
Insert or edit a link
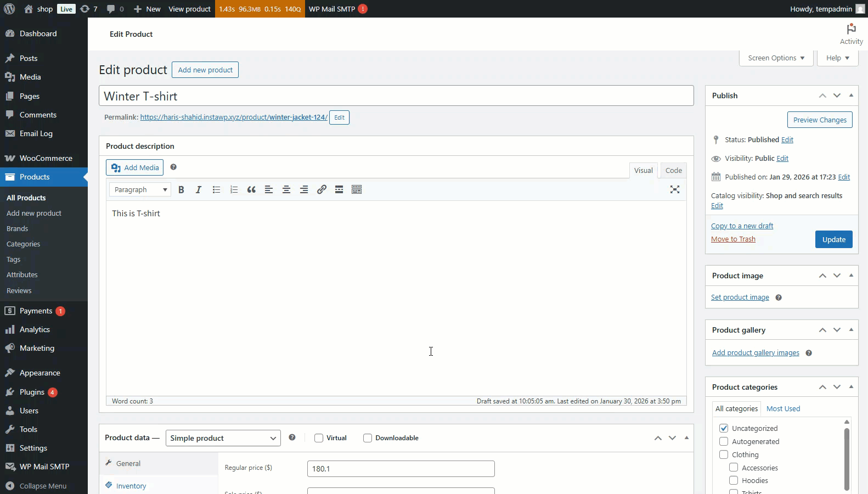[322, 190]
